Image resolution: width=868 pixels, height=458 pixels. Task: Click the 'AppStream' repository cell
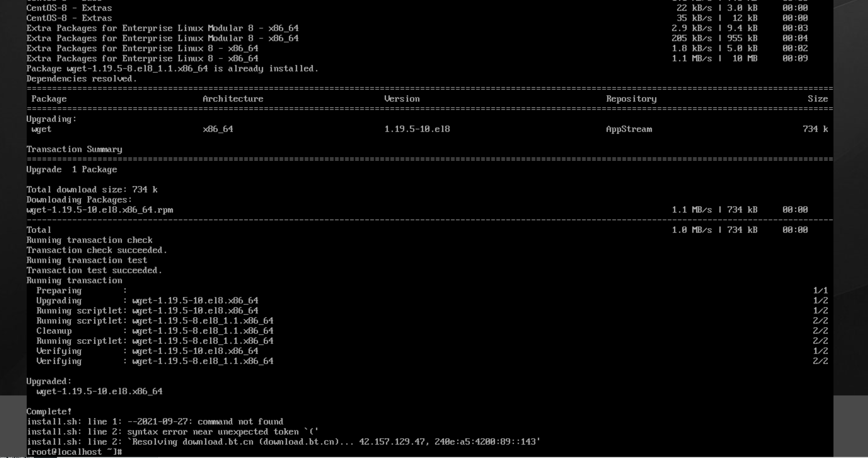tap(629, 129)
